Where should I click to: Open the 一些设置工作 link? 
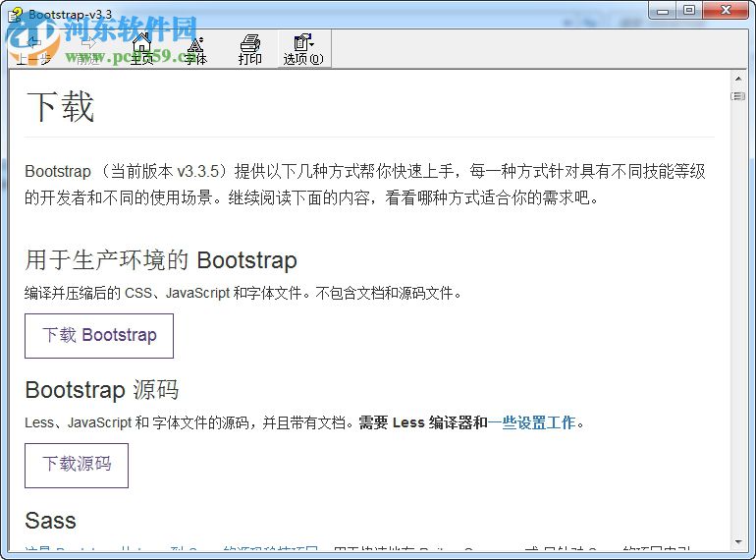pyautogui.click(x=532, y=422)
